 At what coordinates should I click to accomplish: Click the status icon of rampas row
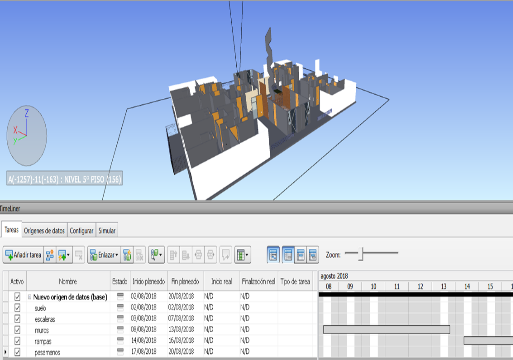(120, 340)
